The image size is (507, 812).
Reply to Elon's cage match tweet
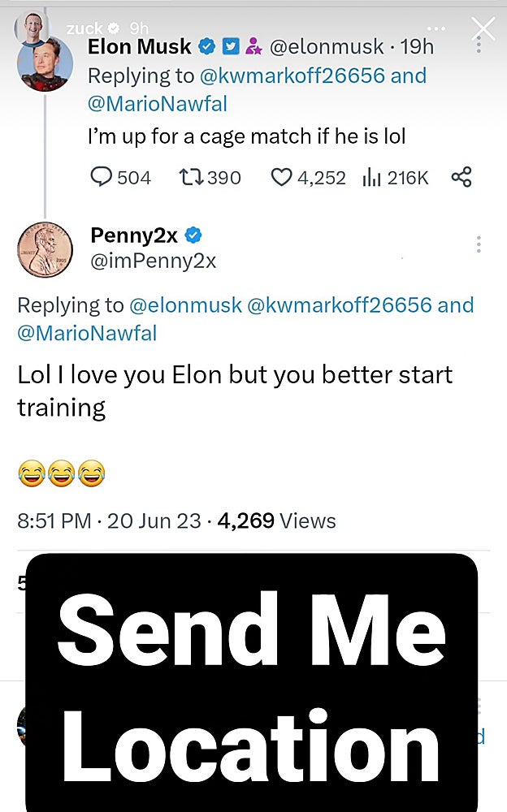coord(103,177)
